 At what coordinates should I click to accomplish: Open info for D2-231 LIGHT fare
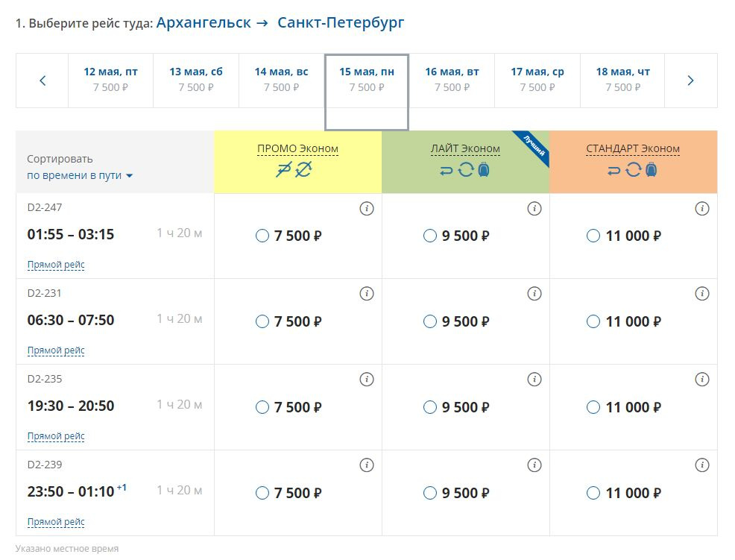click(x=534, y=294)
